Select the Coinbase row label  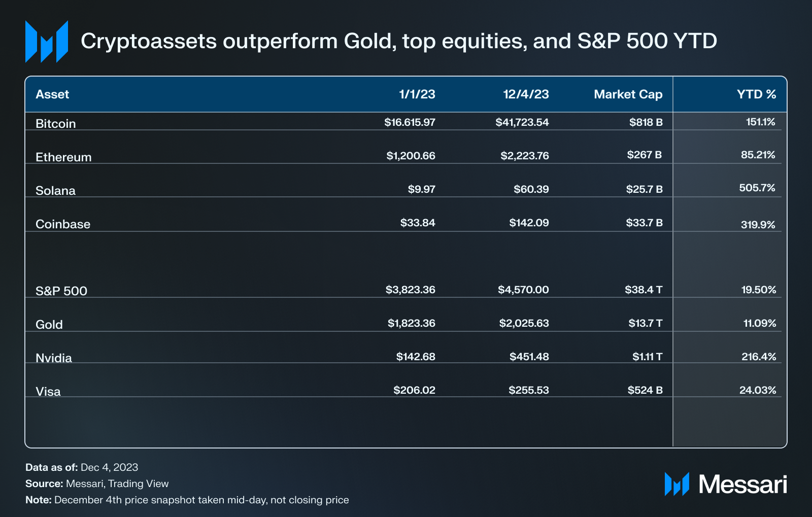click(63, 224)
